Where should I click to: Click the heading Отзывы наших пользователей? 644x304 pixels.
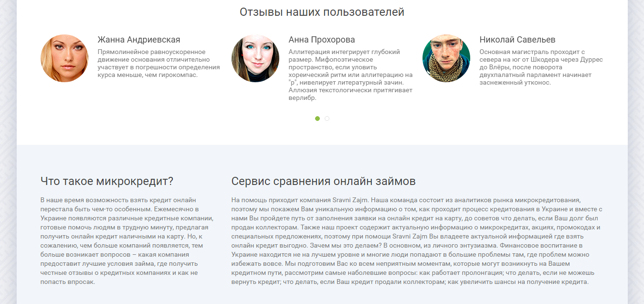(322, 12)
